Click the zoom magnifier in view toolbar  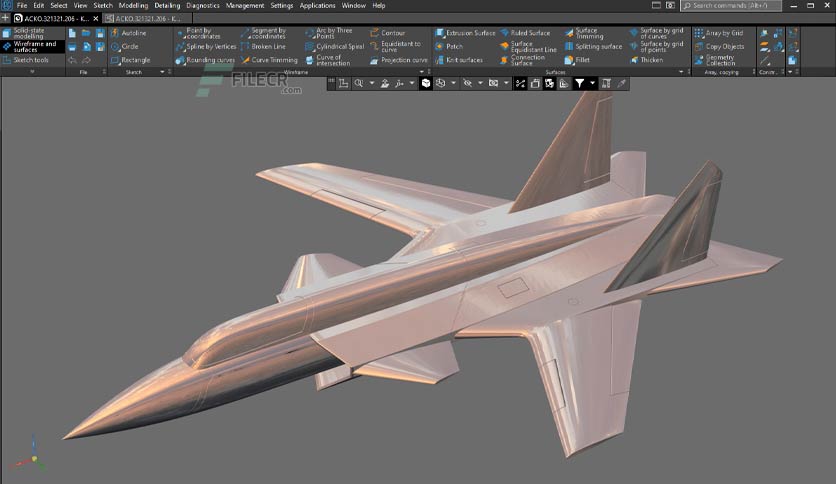(359, 83)
